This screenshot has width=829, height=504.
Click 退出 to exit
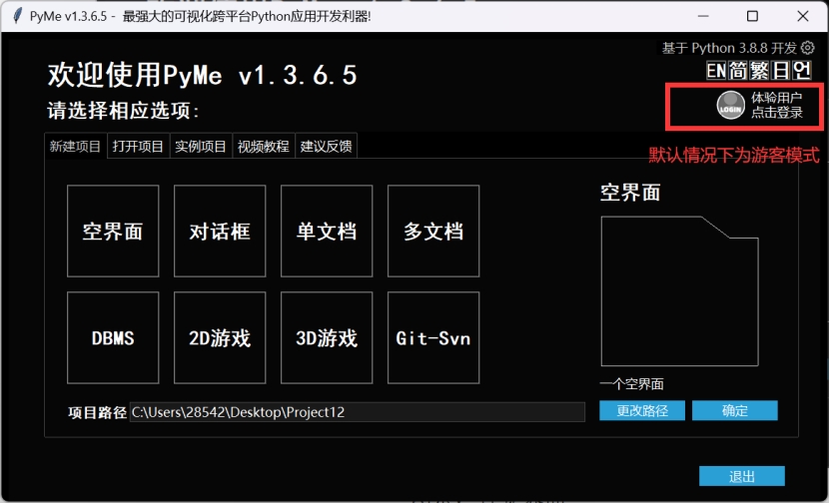tap(742, 476)
